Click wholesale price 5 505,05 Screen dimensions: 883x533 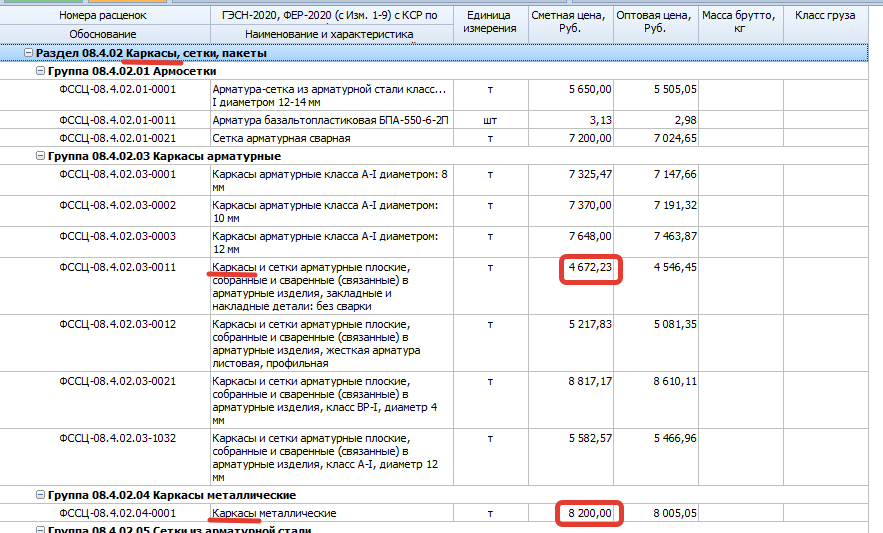point(675,89)
